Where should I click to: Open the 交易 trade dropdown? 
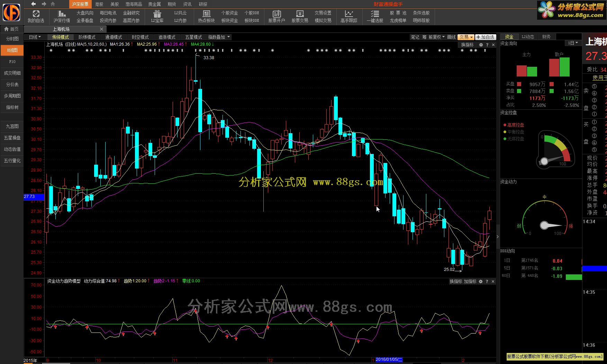click(x=466, y=37)
